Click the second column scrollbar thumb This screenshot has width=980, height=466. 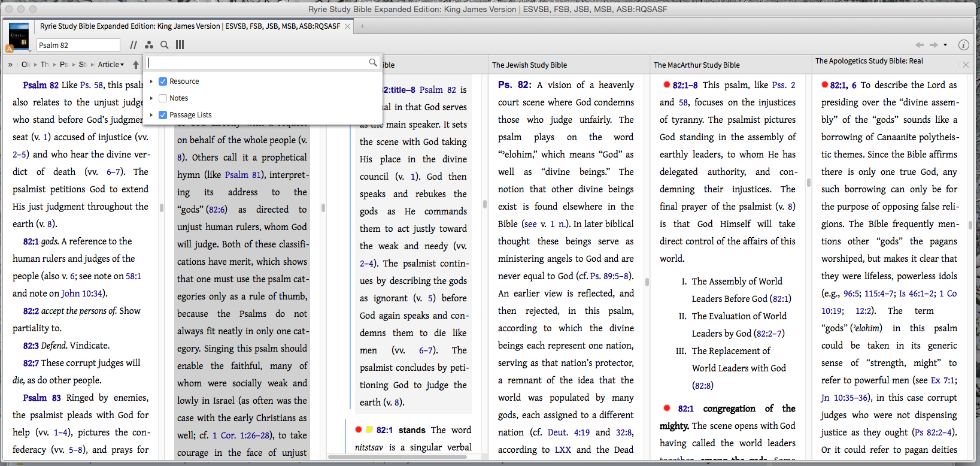[323, 208]
